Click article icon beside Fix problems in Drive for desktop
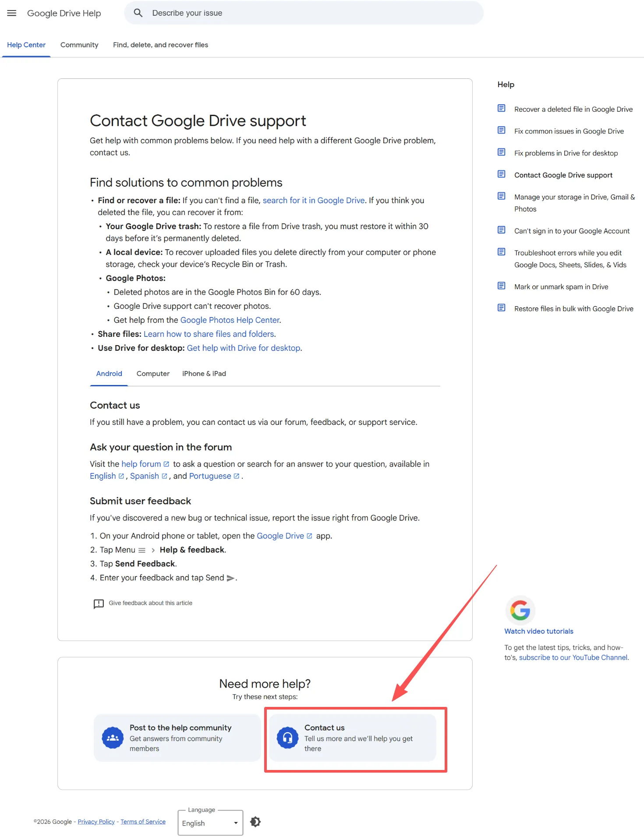644x837 pixels. pos(502,152)
